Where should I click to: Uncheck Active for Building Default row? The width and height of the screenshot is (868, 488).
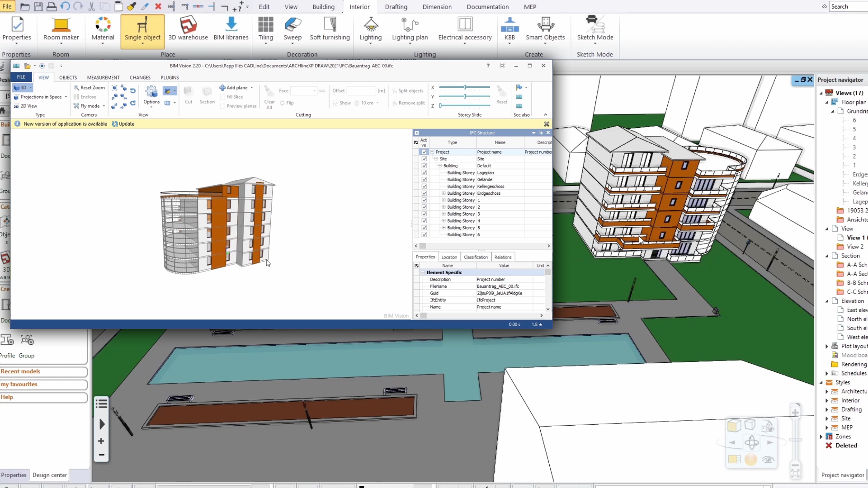(x=424, y=166)
